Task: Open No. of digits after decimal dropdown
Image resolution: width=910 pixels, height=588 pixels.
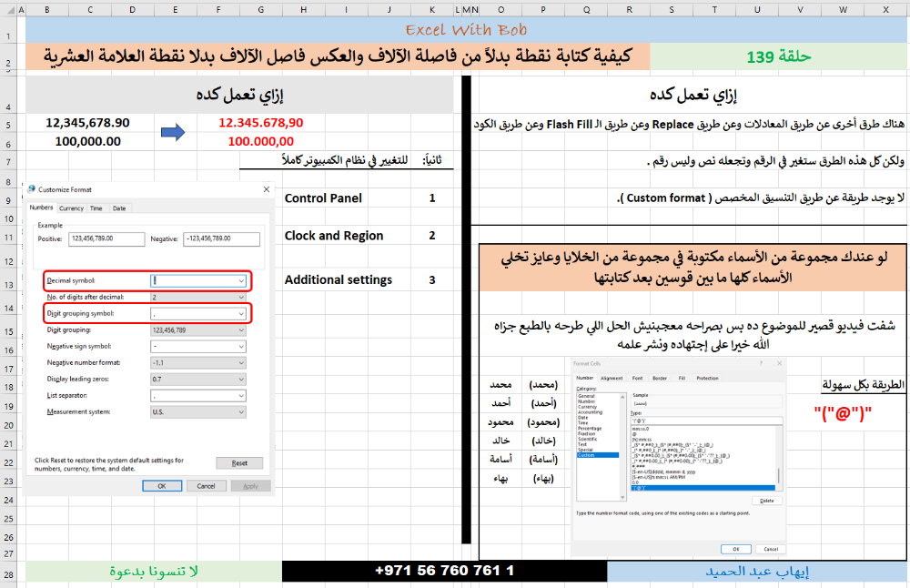Action: click(x=241, y=298)
